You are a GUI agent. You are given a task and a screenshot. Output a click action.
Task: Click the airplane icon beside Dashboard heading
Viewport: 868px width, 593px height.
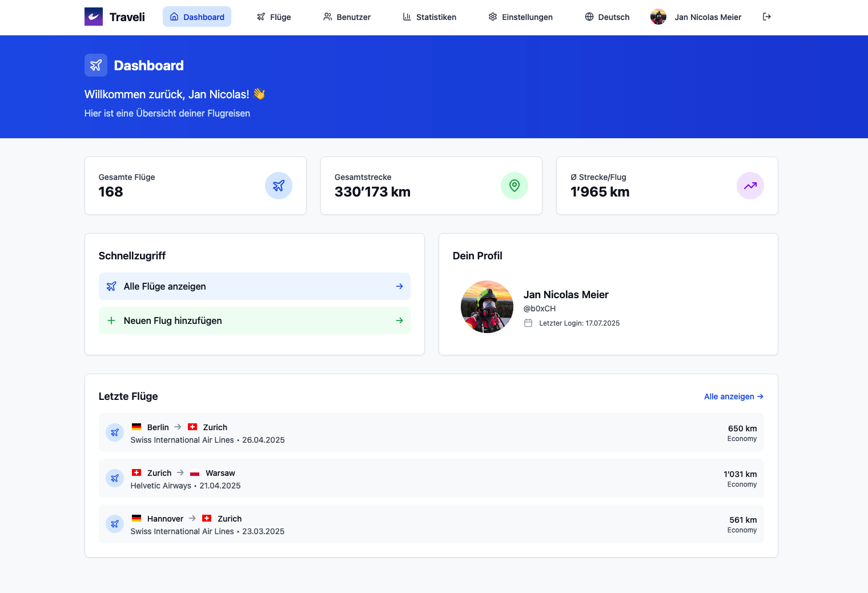click(x=96, y=65)
